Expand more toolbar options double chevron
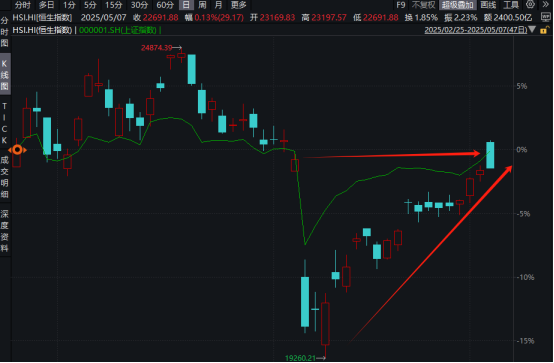The width and height of the screenshot is (554, 363). pos(546,5)
